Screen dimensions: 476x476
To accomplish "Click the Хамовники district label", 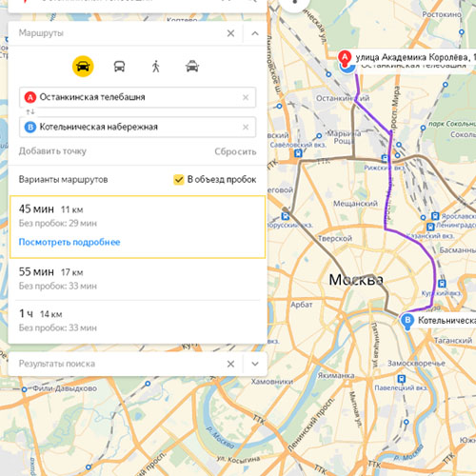I will point(272,381).
